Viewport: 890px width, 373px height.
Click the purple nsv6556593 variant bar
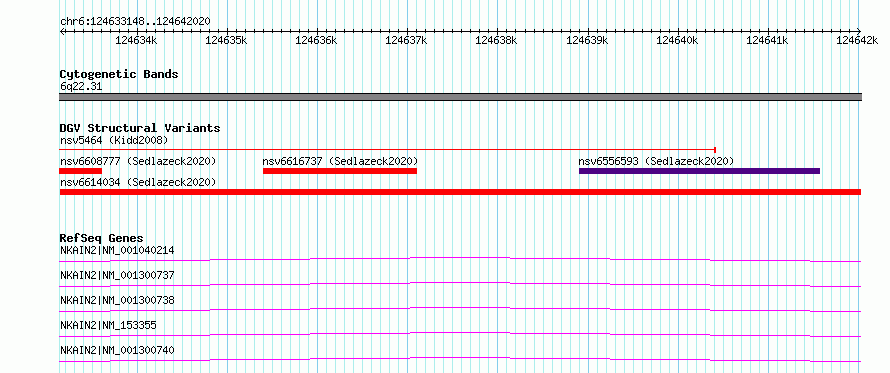[699, 171]
